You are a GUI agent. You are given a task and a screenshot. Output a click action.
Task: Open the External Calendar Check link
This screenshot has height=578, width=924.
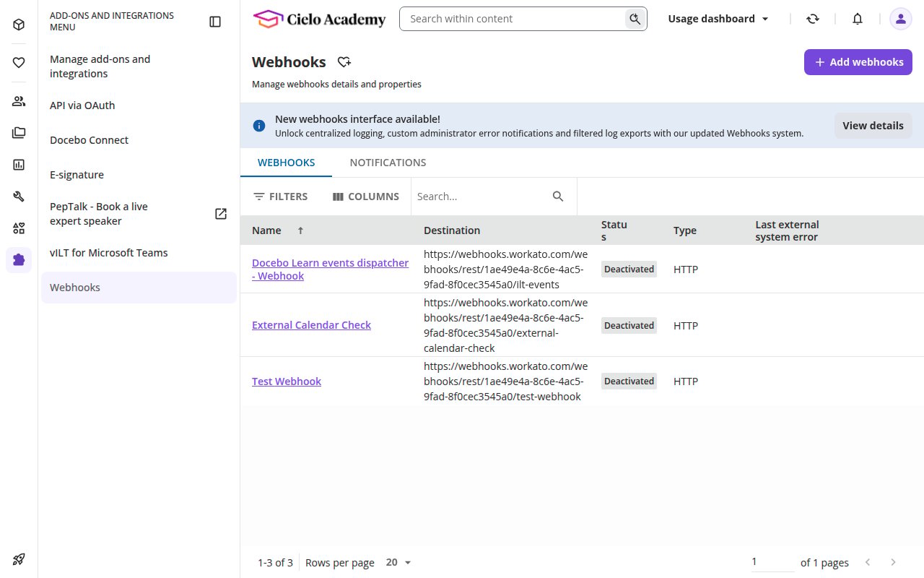click(x=311, y=325)
